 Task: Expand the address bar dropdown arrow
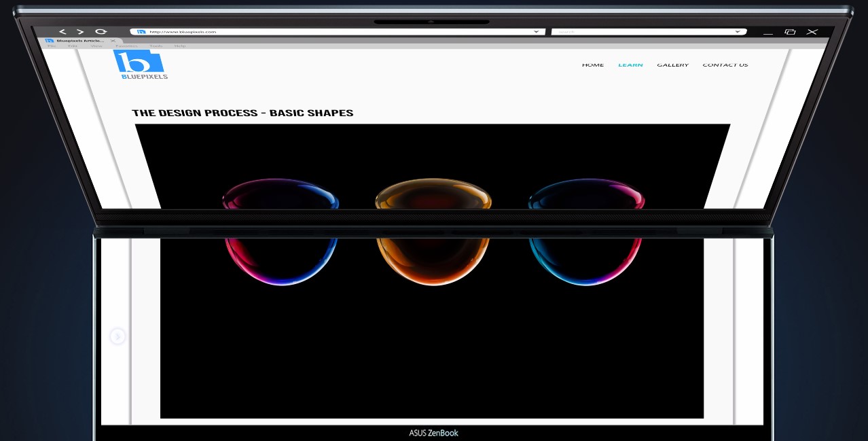click(x=537, y=32)
